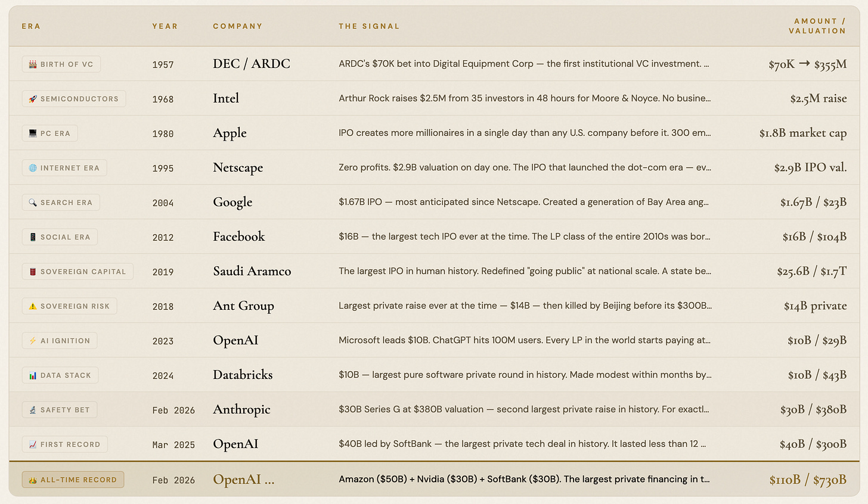Select the ALL-TIME RECORD badge
Image resolution: width=868 pixels, height=504 pixels.
[x=73, y=480]
